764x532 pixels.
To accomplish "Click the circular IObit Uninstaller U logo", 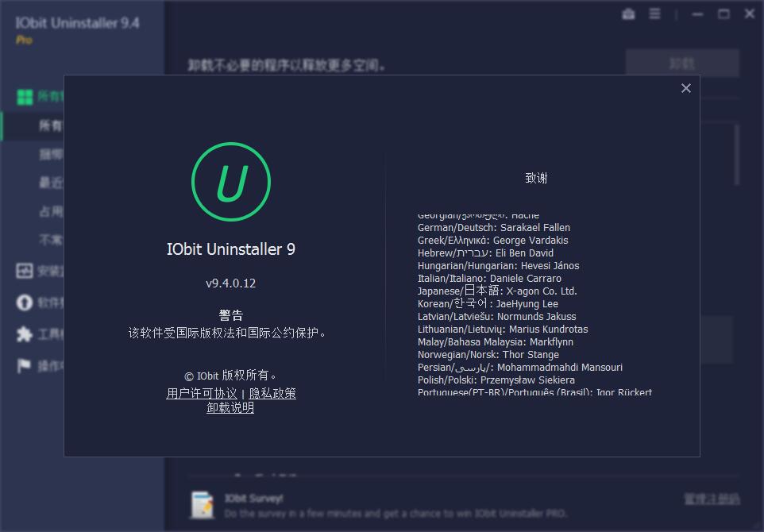I will [230, 181].
